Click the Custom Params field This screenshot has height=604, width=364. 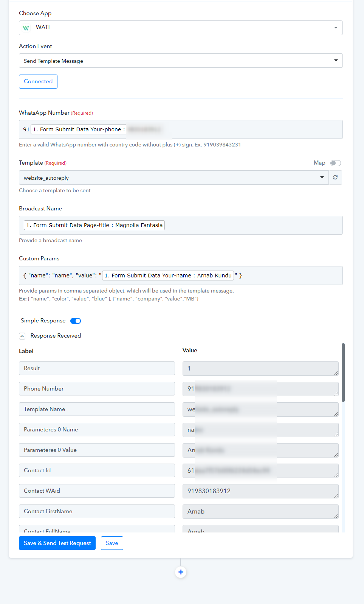pos(181,276)
